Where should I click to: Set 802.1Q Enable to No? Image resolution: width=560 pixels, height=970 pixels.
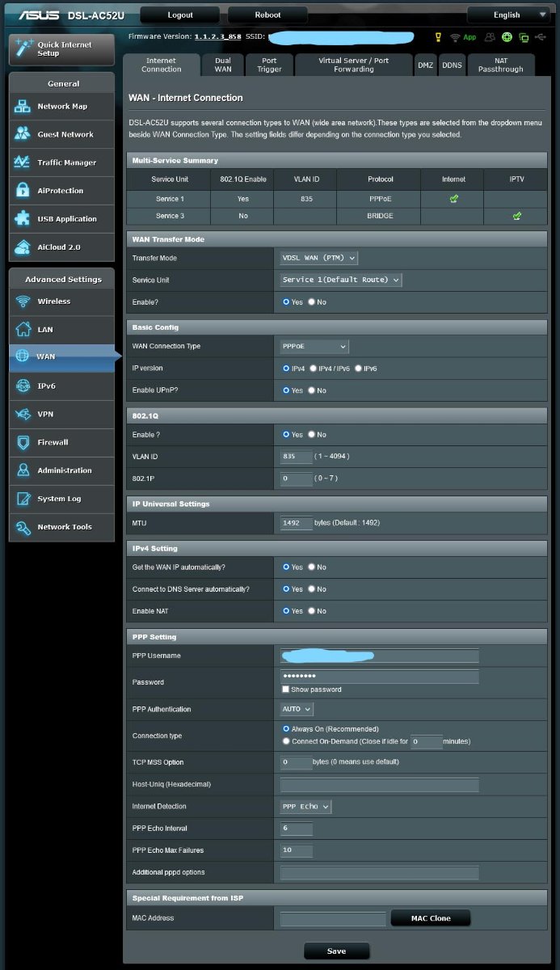(x=312, y=434)
